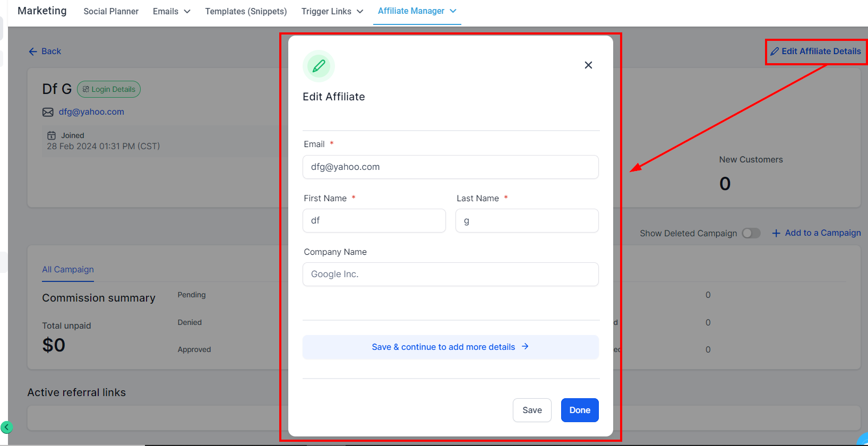Click the green sidebar collapse arrow
Screen dimensions: 868x446
click(x=6, y=427)
